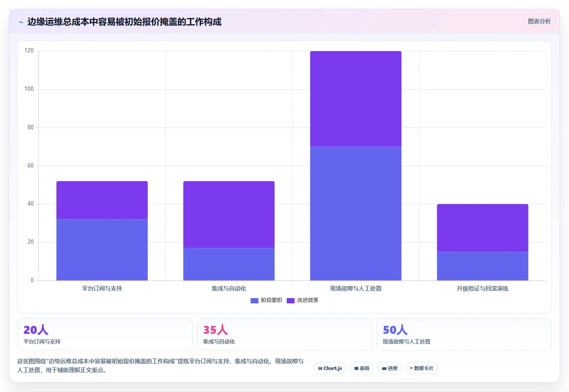Click the lightning icon beside the chart title
The height and width of the screenshot is (392, 569).
pyautogui.click(x=21, y=22)
